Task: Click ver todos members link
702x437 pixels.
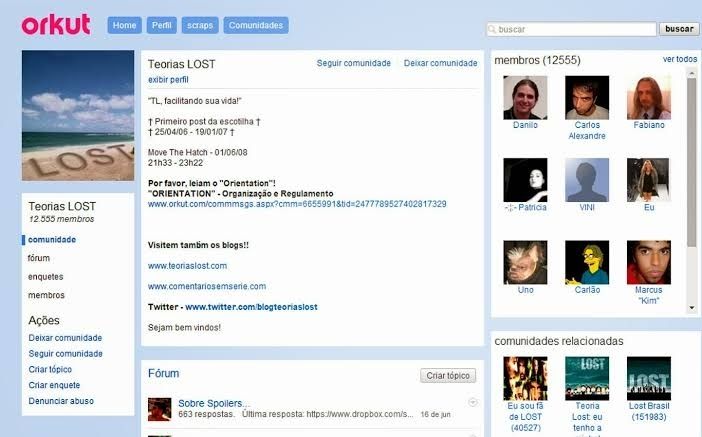Action: tap(680, 59)
